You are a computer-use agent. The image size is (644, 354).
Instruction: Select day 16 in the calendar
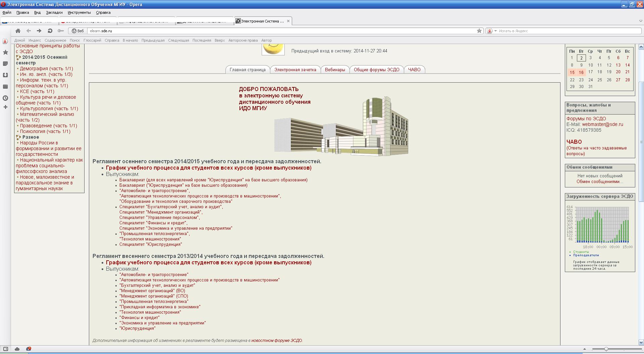(581, 72)
